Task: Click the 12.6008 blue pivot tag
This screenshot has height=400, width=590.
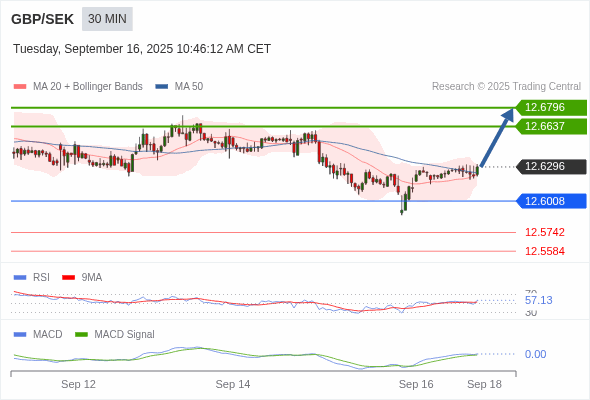Action: click(x=551, y=201)
